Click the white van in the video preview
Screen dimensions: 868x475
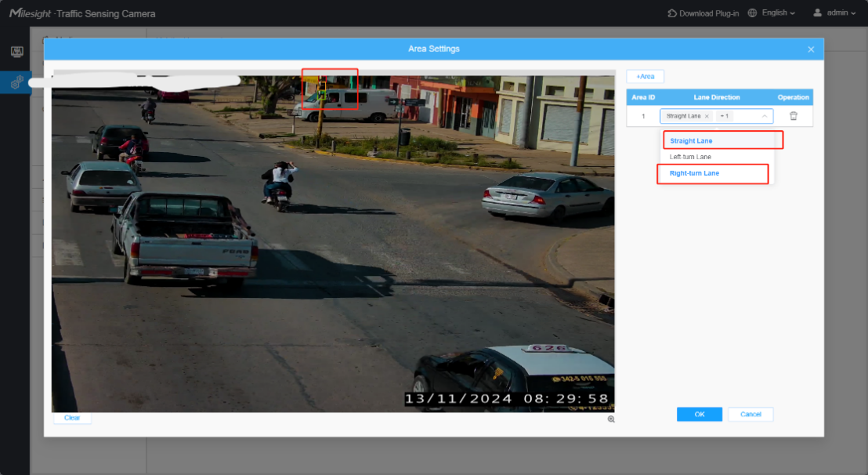tap(347, 104)
